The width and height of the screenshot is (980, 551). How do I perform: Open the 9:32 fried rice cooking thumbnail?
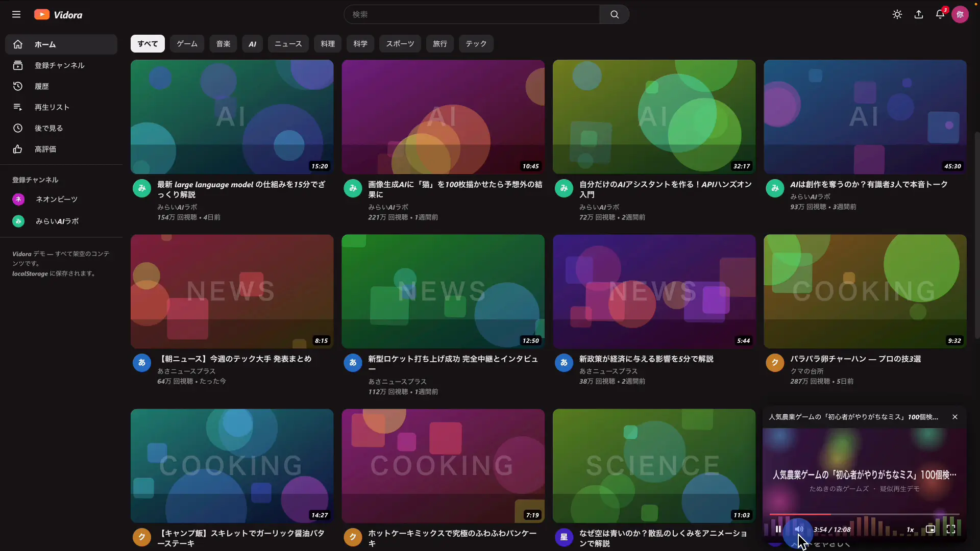[865, 291]
